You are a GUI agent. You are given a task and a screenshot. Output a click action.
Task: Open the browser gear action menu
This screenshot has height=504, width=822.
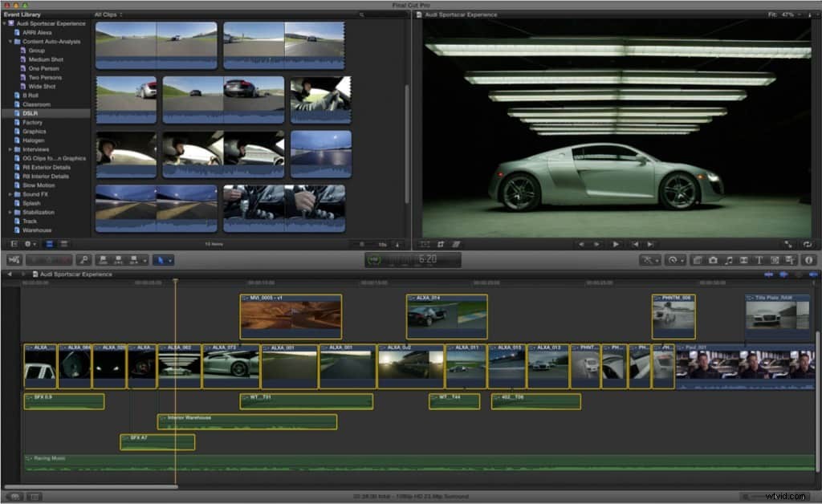27,243
